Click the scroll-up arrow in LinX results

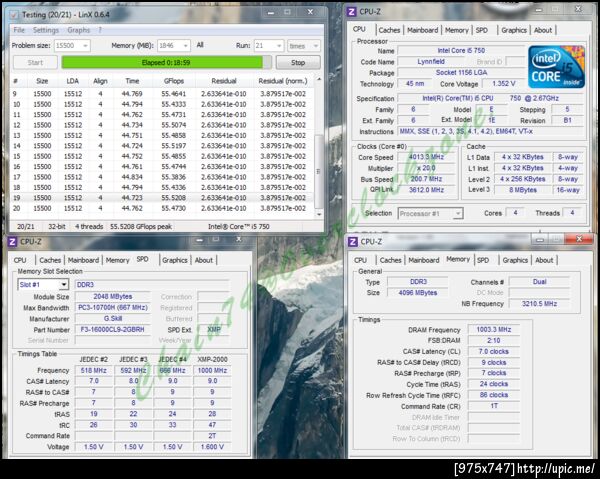319,79
